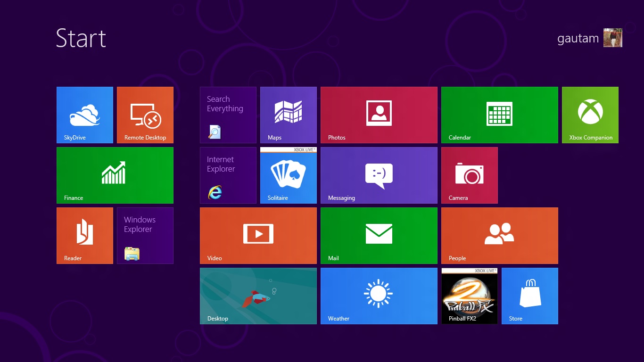Open the Reader tile
Screen dimensions: 644x362
(85, 236)
